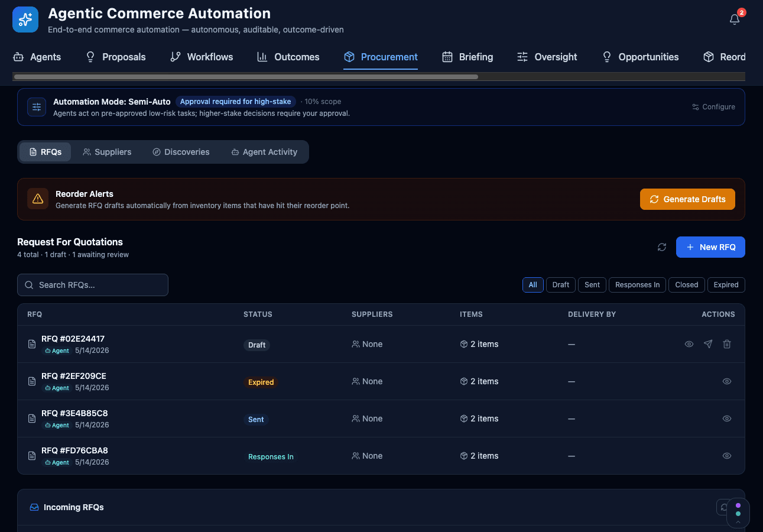Click the Responses In status badge
This screenshot has width=763, height=532.
click(271, 457)
